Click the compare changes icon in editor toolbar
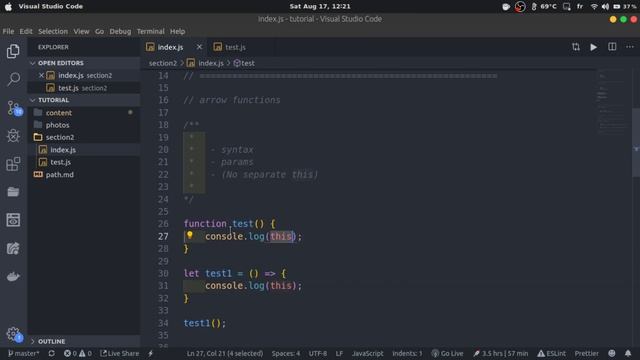 (576, 47)
